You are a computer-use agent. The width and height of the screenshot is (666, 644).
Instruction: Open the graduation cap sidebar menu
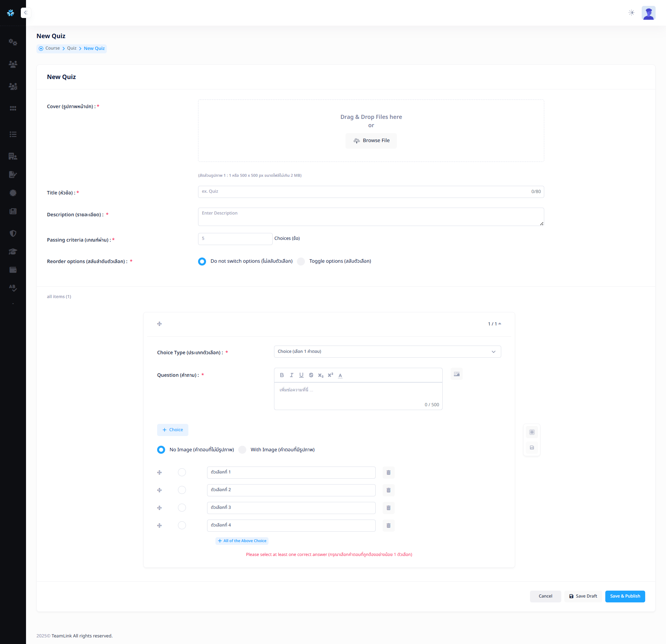point(13,252)
